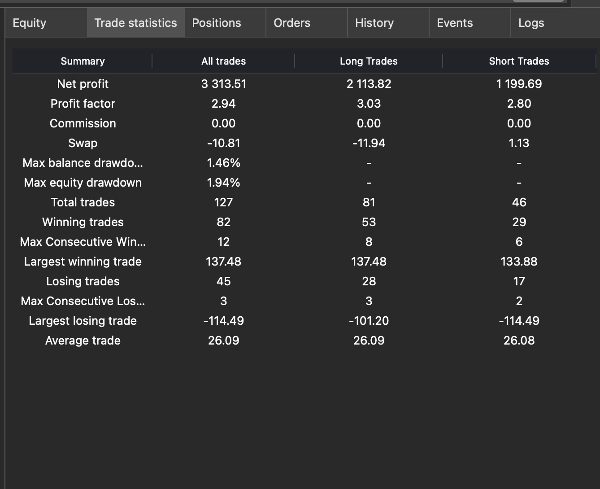This screenshot has height=489, width=600.
Task: Select the Net profit row label
Action: (83, 84)
